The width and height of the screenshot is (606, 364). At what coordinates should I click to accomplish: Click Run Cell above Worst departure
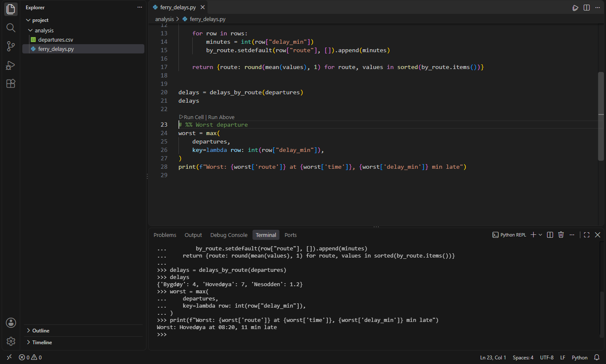191,117
